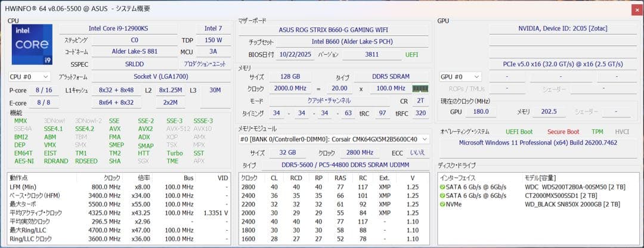Click the red Secure Boot label
Image resolution: width=644 pixels, height=248 pixels.
(x=563, y=132)
